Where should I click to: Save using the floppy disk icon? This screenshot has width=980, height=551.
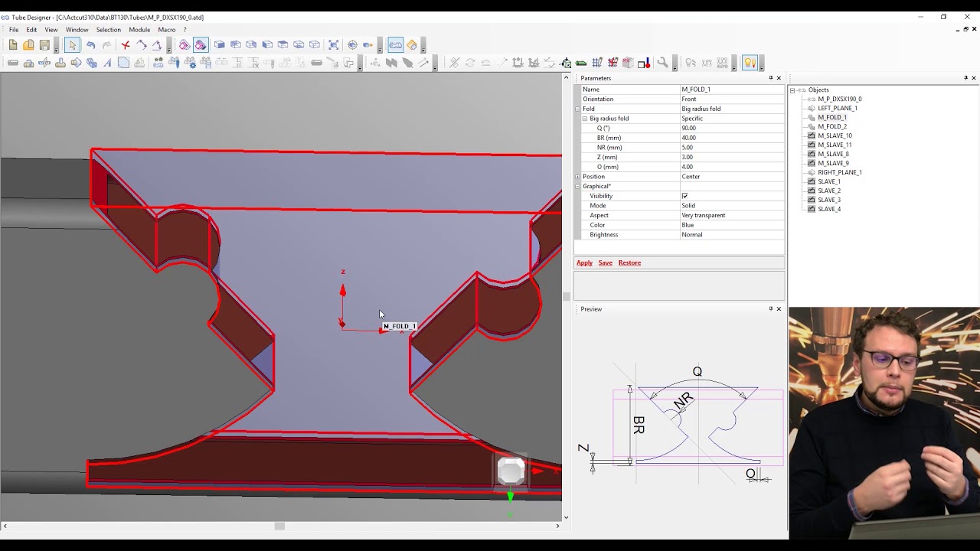(x=44, y=45)
